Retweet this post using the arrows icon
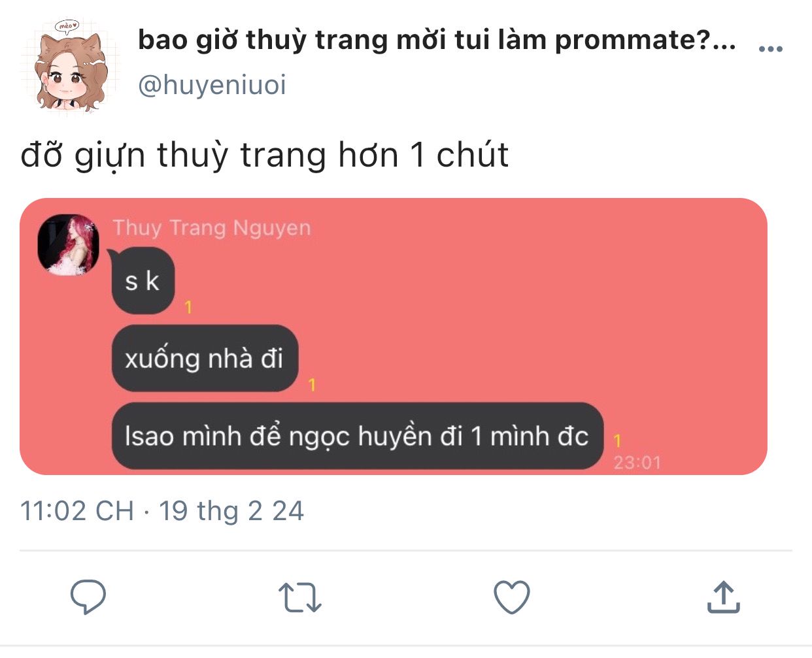 click(x=300, y=597)
